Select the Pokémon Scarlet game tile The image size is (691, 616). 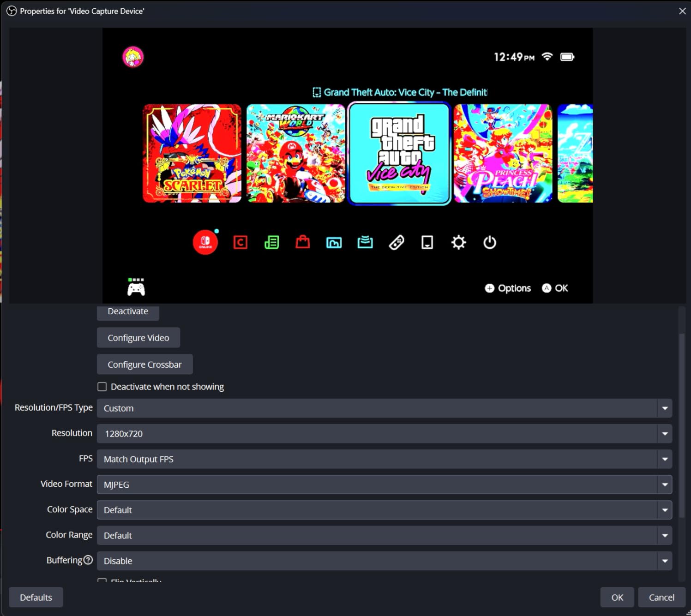click(192, 153)
